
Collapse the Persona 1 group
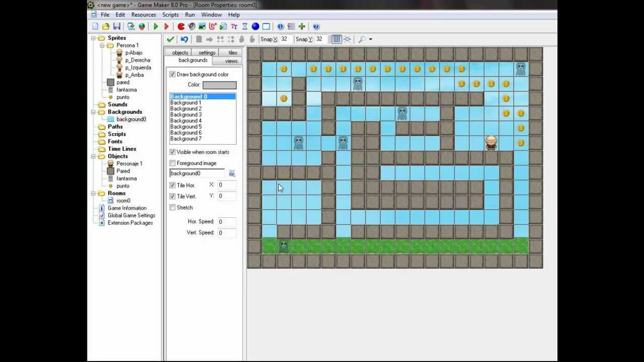[102, 45]
